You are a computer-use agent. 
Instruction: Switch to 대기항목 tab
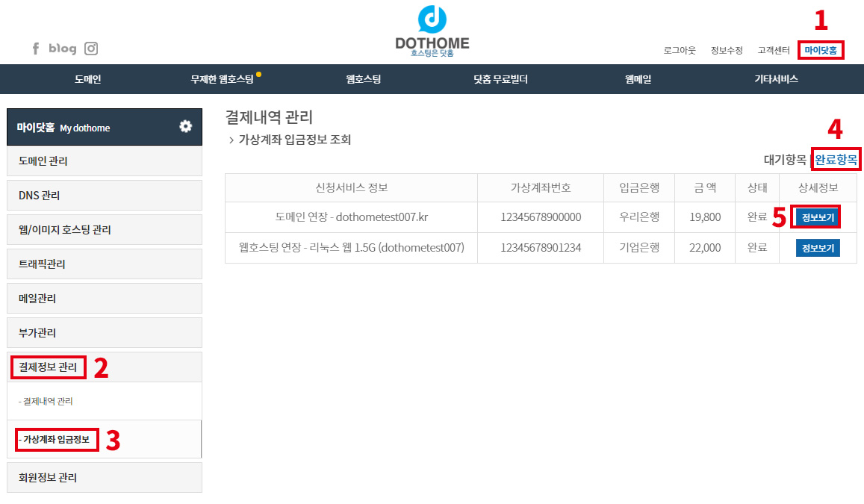(x=785, y=160)
